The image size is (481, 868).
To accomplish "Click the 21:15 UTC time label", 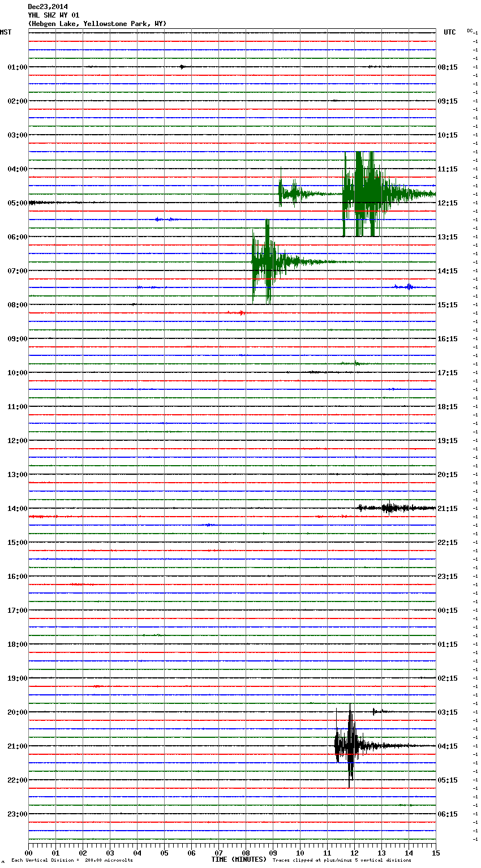I will [448, 509].
